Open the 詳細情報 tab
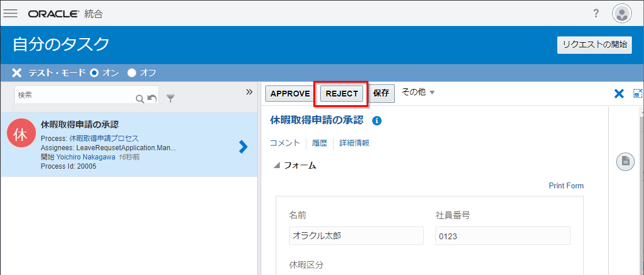 [x=354, y=143]
